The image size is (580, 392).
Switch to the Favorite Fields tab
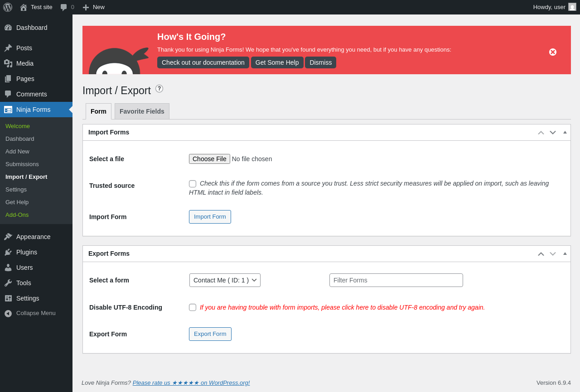[142, 111]
